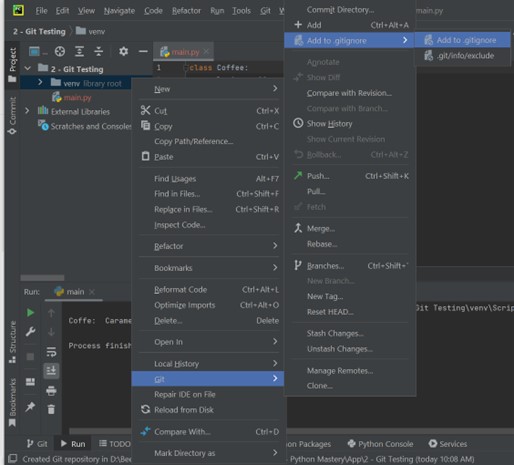Close the main run tab
Viewport: 514px width, 465px height.
[92, 292]
